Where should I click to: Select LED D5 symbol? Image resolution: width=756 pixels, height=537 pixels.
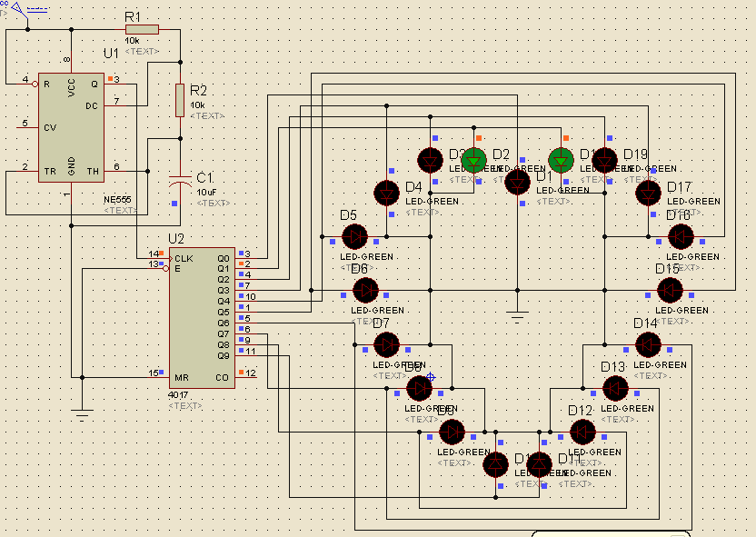pos(355,236)
